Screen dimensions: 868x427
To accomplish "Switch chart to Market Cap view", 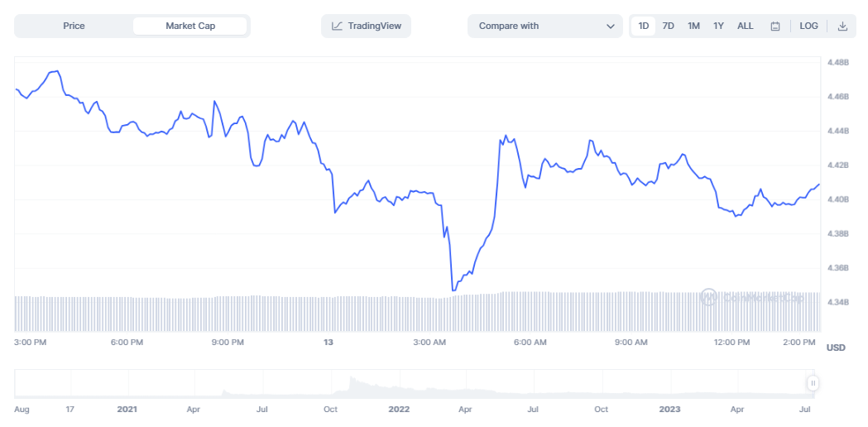I will (x=190, y=26).
